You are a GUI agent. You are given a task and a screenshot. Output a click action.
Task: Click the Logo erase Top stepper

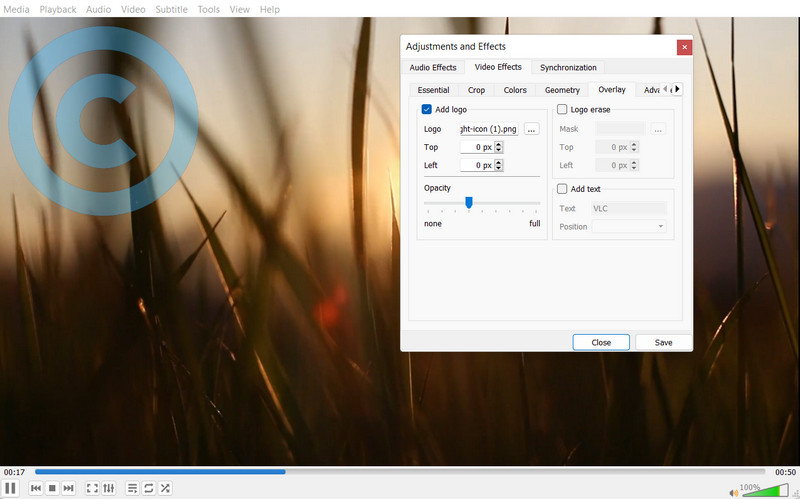(x=634, y=147)
